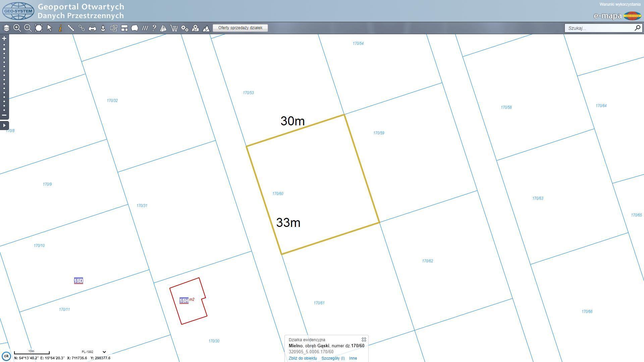Get a link to the map
The image size is (644, 362).
point(82,28)
